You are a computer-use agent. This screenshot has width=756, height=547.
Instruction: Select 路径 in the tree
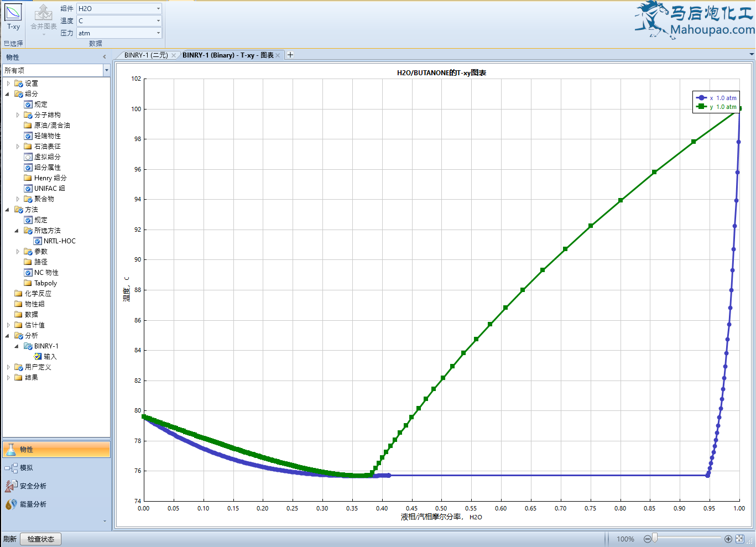tap(41, 262)
